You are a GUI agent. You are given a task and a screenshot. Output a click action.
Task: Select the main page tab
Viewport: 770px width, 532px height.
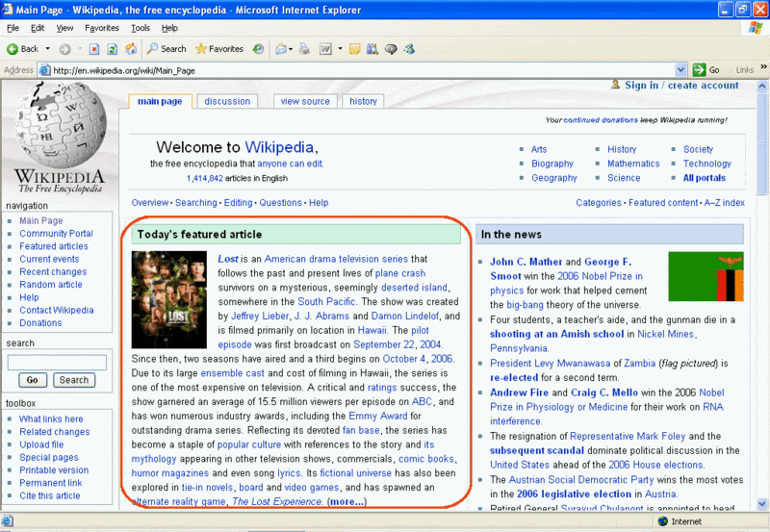[160, 101]
